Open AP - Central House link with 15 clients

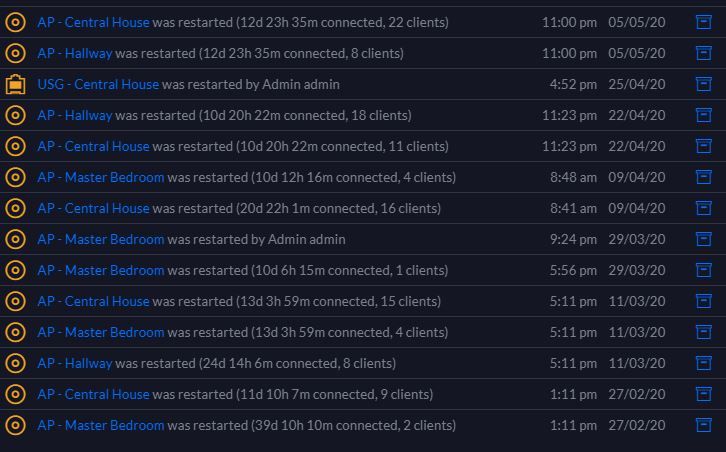[x=93, y=301]
